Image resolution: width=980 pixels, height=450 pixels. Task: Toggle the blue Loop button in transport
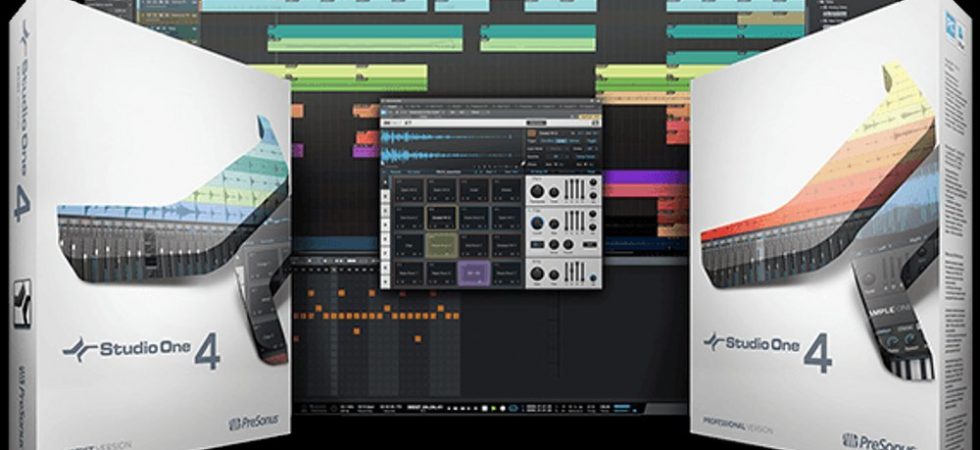513,408
